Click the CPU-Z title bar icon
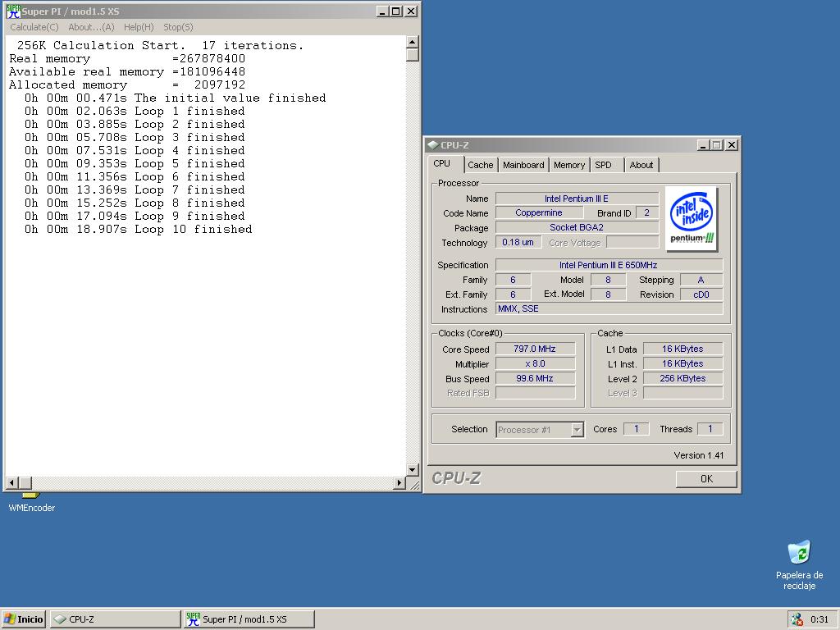The height and width of the screenshot is (630, 840). [x=433, y=144]
